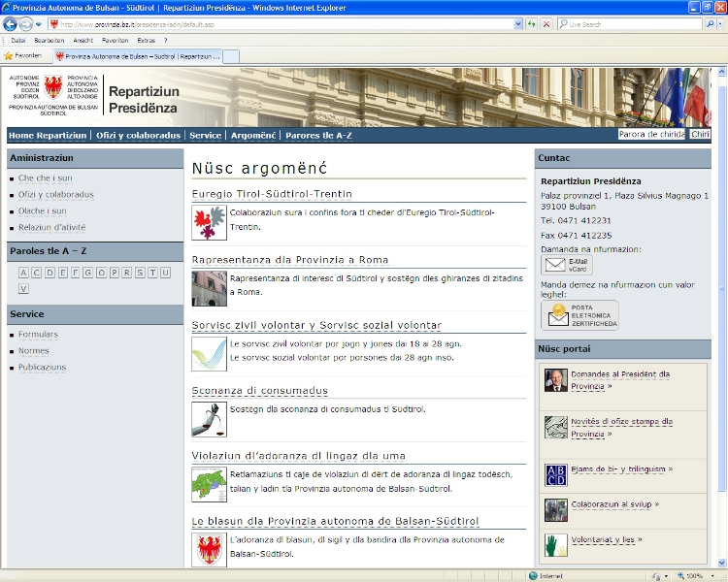
Task: Click the browser Back arrow button
Action: click(x=11, y=24)
